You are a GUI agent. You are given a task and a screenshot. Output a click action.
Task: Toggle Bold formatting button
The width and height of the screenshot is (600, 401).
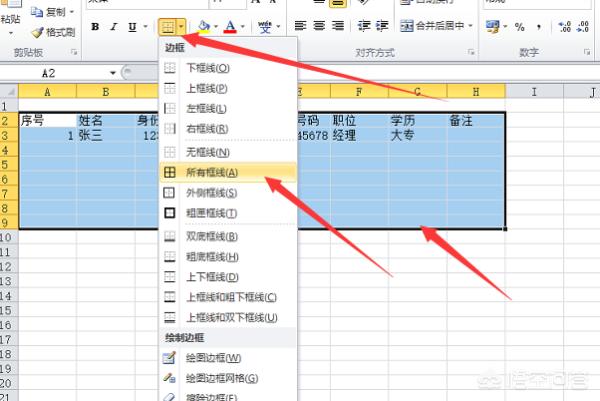[95, 26]
